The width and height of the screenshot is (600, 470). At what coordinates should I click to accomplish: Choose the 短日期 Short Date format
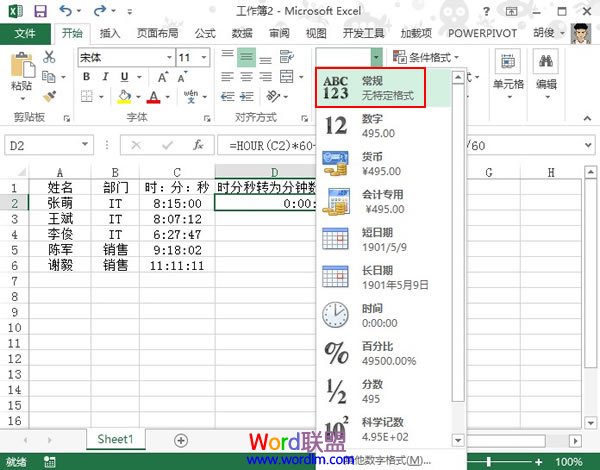point(384,239)
